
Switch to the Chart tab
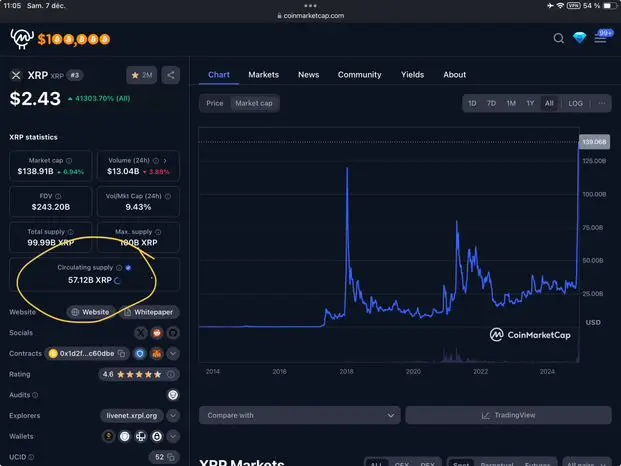tap(219, 74)
